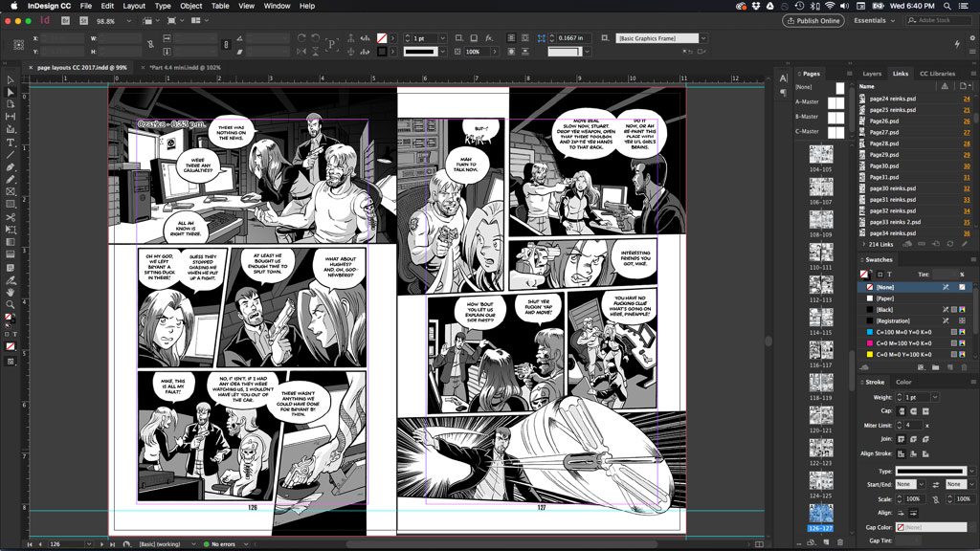
Task: Click the Flip Horizontal icon
Action: point(301,52)
